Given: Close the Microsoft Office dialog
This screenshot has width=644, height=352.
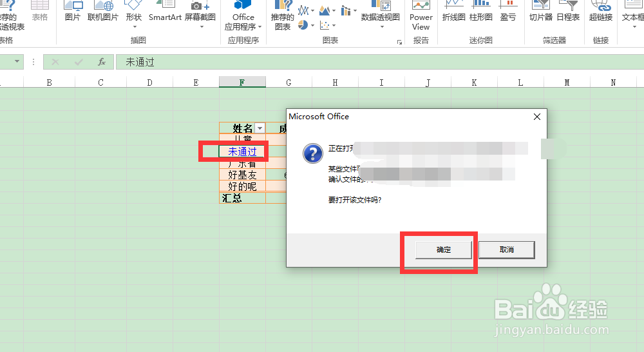Looking at the screenshot, I should tap(537, 117).
